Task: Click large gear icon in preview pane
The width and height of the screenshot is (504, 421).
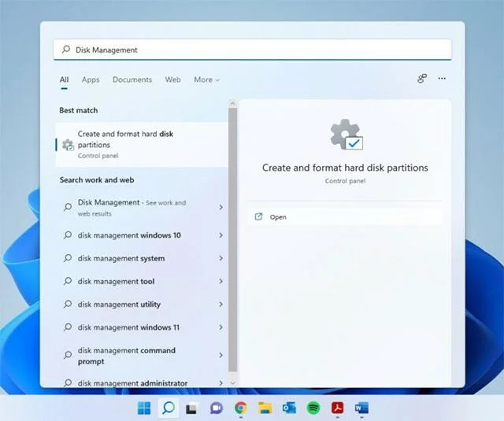Action: pyautogui.click(x=346, y=135)
